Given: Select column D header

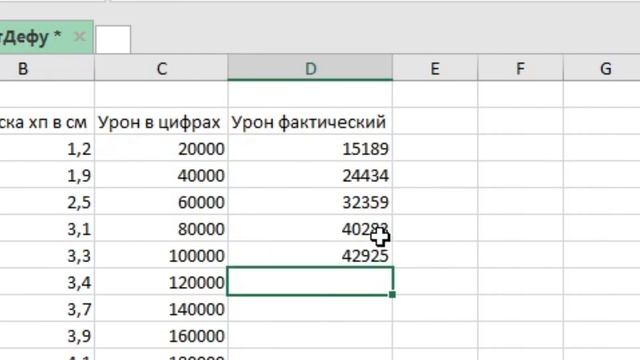Looking at the screenshot, I should [x=310, y=68].
